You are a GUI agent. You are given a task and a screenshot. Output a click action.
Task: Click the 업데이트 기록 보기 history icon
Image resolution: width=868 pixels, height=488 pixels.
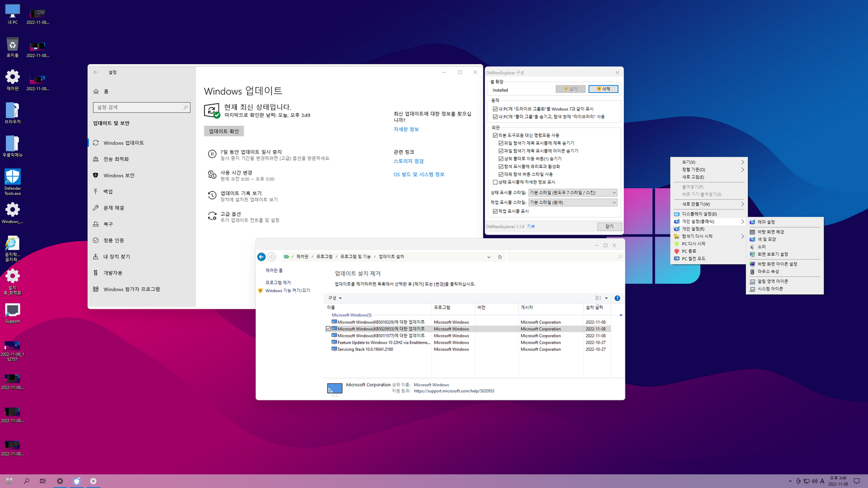pyautogui.click(x=212, y=195)
